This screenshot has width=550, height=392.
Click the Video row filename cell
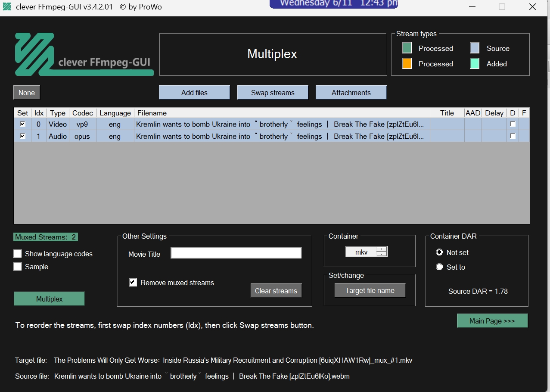click(282, 124)
